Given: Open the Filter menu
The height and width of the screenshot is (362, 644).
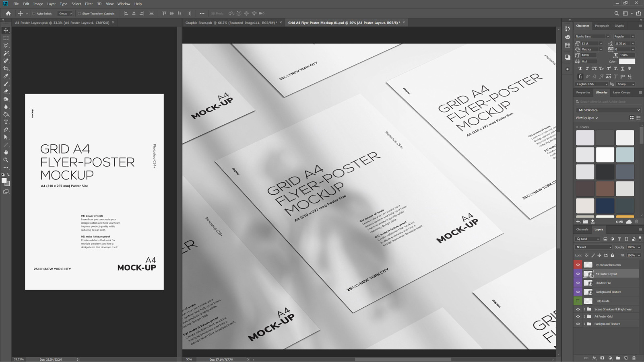Looking at the screenshot, I should tap(89, 4).
